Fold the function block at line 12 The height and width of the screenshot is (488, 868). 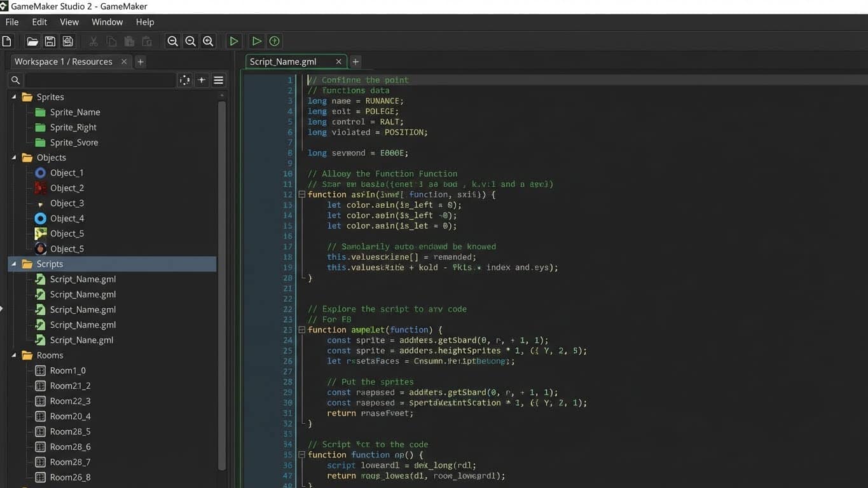click(301, 194)
